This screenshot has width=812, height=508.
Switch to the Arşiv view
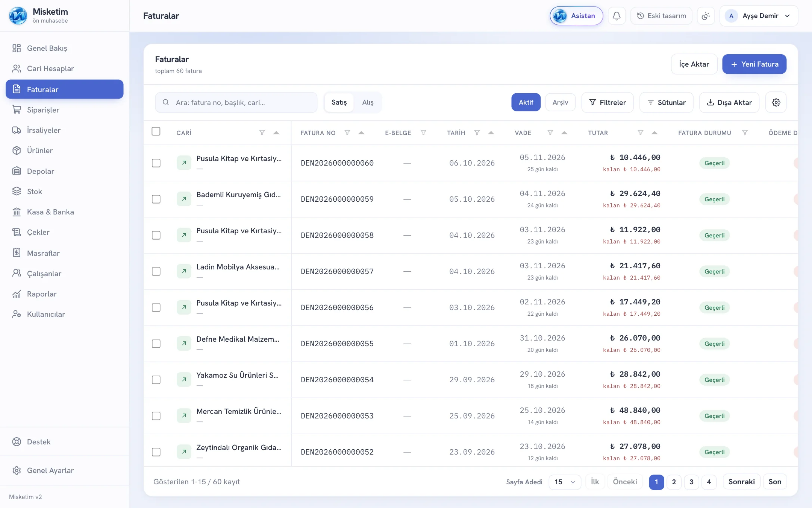tap(560, 102)
